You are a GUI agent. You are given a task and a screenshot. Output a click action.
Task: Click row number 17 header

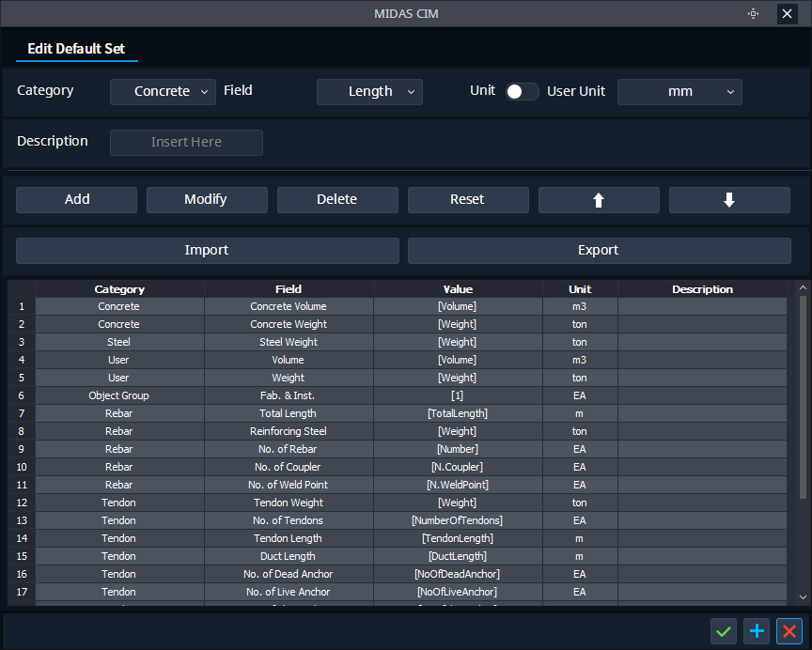(22, 592)
